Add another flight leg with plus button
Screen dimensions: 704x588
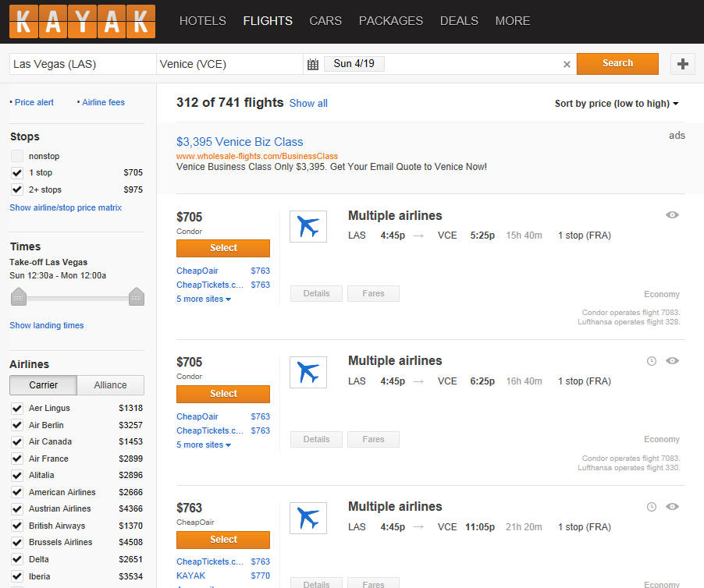coord(682,64)
